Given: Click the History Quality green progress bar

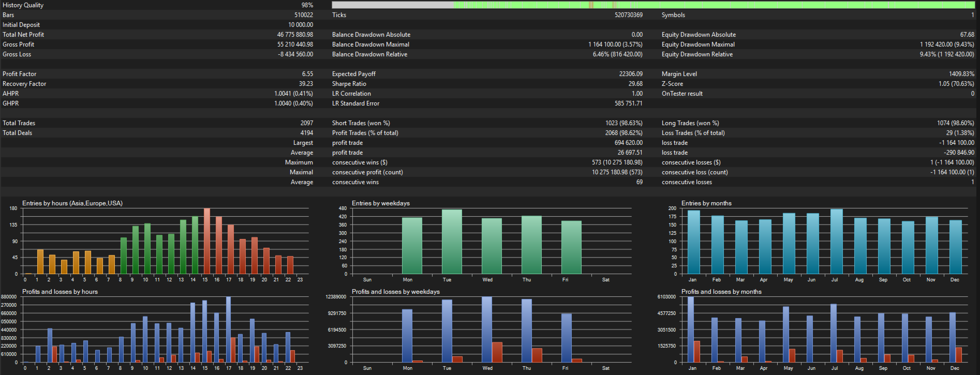Looking at the screenshot, I should [x=653, y=5].
